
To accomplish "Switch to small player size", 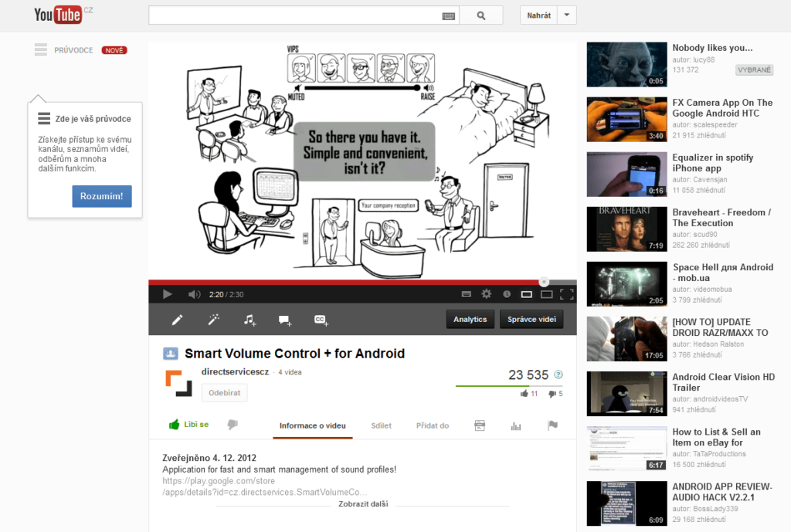I will coord(526,294).
